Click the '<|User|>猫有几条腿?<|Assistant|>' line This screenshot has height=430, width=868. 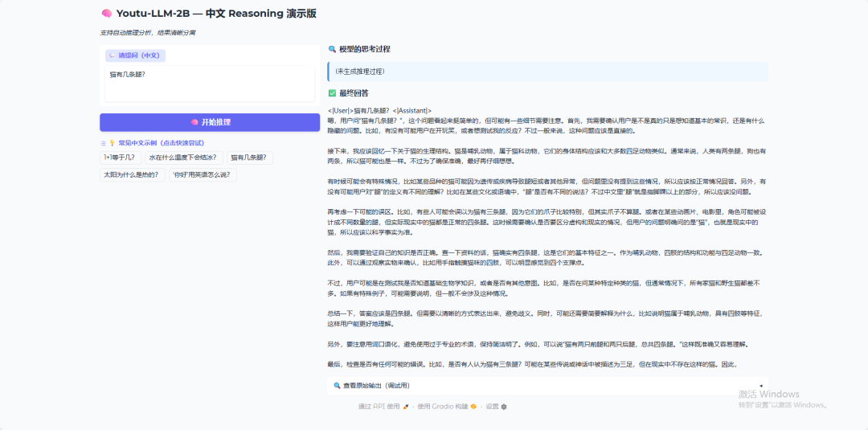tap(379, 111)
